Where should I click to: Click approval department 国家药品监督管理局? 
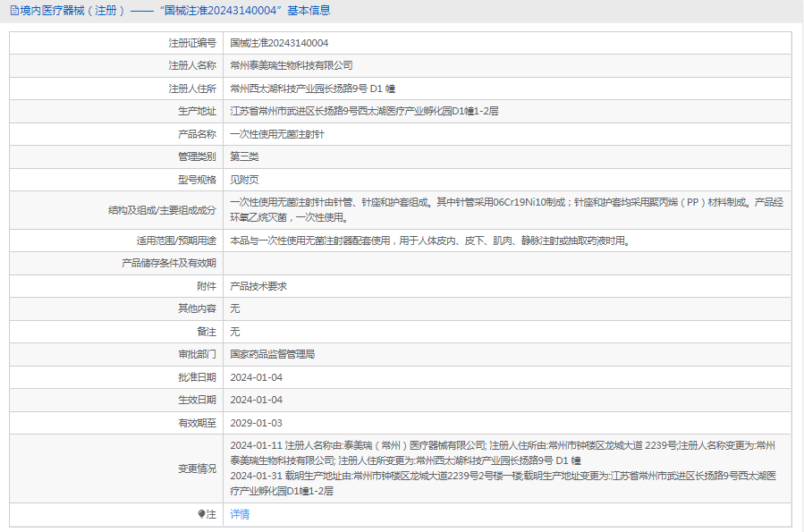(272, 355)
